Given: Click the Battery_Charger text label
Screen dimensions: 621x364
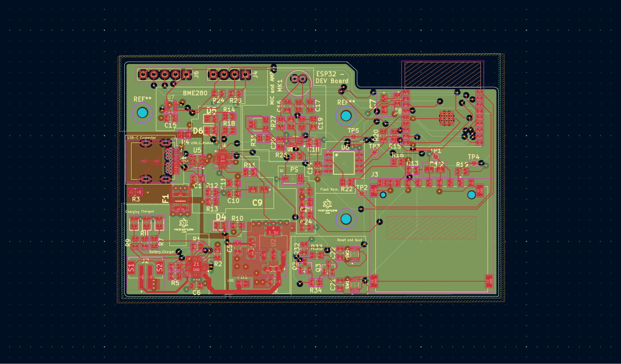Looking at the screenshot, I should pos(162,252).
